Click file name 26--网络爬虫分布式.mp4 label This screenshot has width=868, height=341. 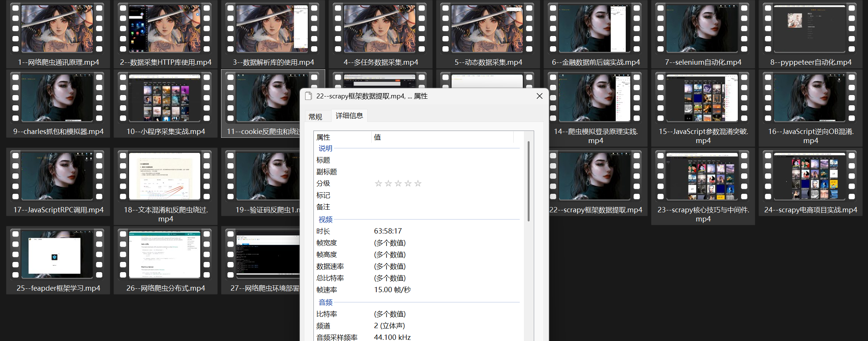coord(166,288)
